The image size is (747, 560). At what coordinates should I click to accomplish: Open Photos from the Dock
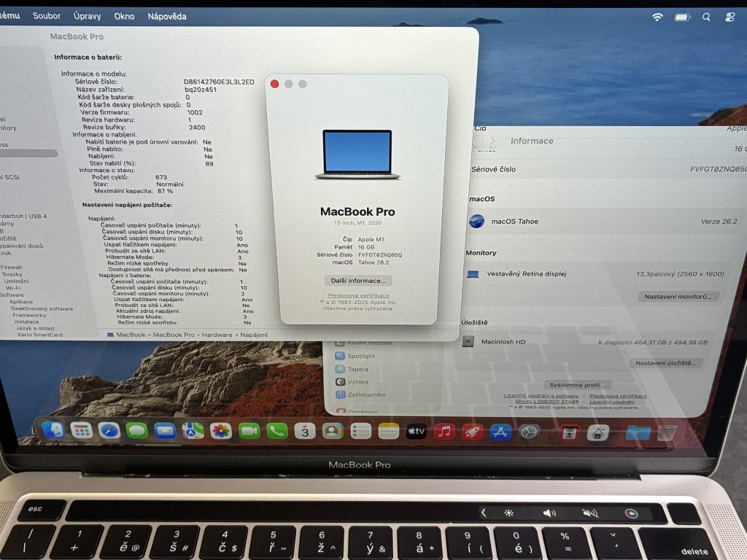tap(221, 431)
